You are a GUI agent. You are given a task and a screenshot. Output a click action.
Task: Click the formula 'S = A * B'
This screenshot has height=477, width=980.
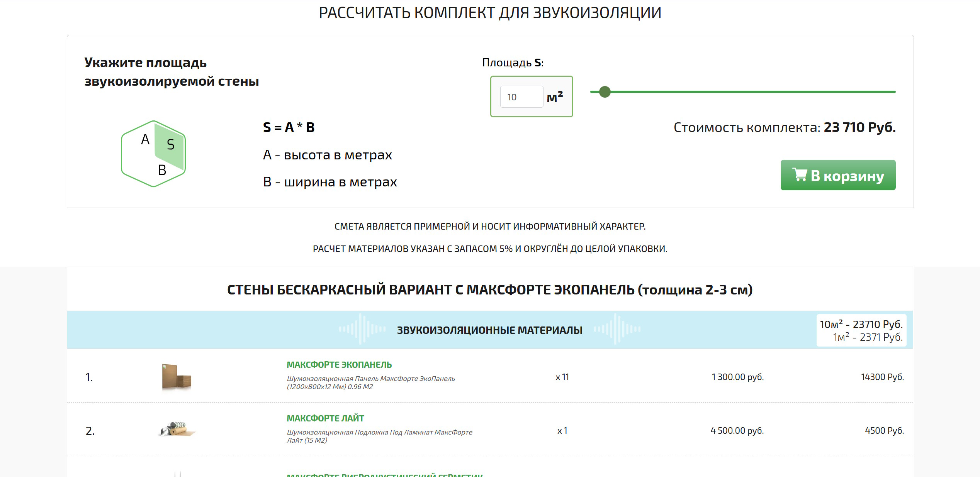[289, 127]
